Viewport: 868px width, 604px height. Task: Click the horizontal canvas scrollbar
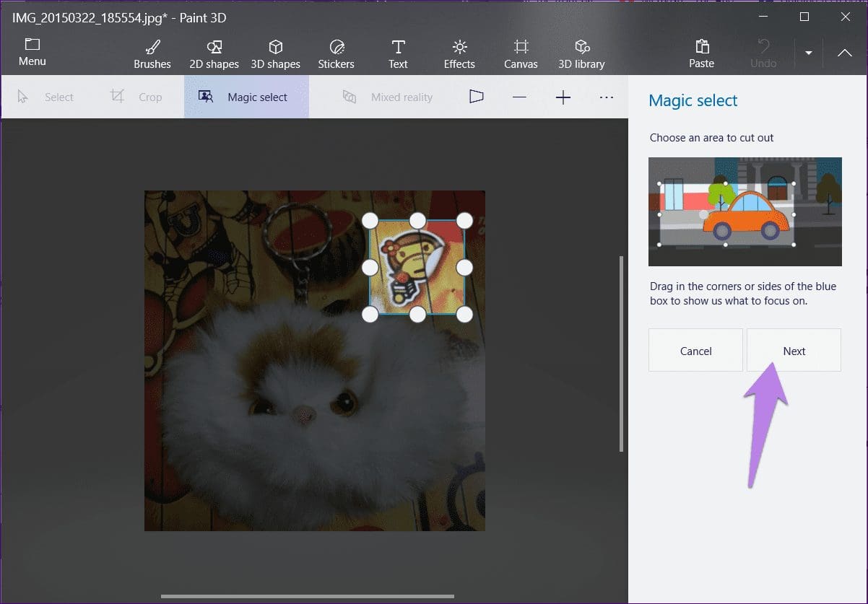(308, 597)
